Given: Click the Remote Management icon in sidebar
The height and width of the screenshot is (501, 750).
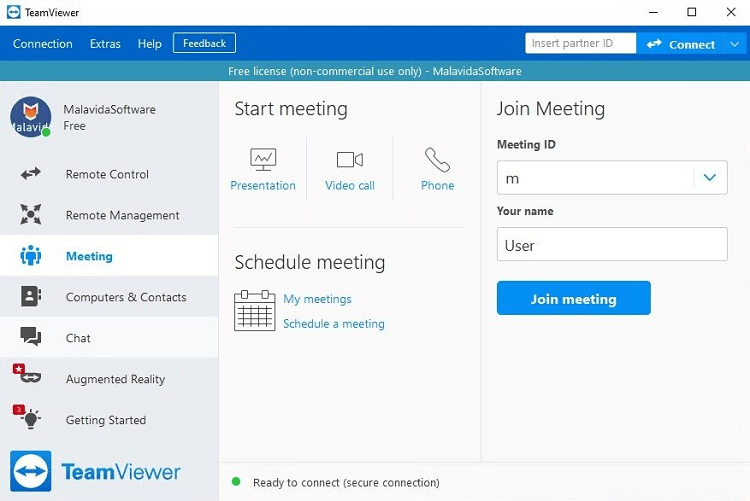Looking at the screenshot, I should coord(31,214).
